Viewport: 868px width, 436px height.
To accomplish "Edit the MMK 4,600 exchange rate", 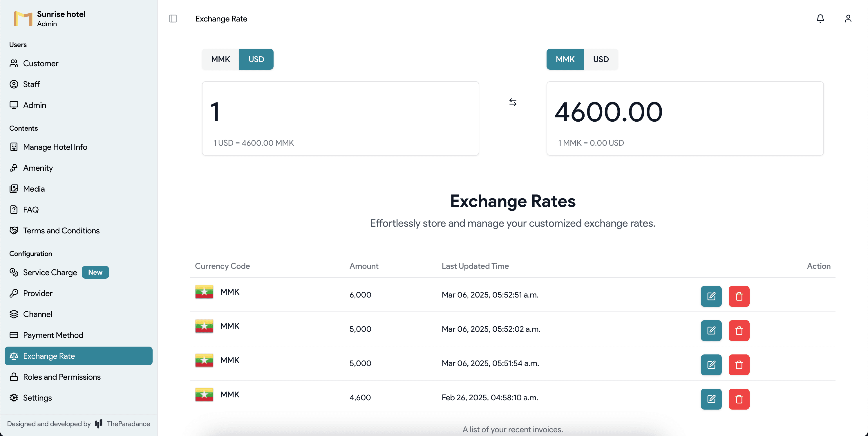I will tap(711, 399).
